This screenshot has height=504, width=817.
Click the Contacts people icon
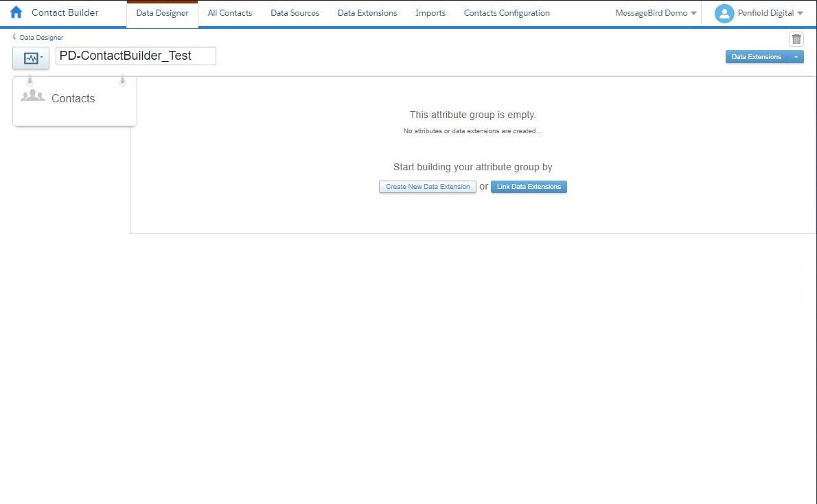[32, 97]
